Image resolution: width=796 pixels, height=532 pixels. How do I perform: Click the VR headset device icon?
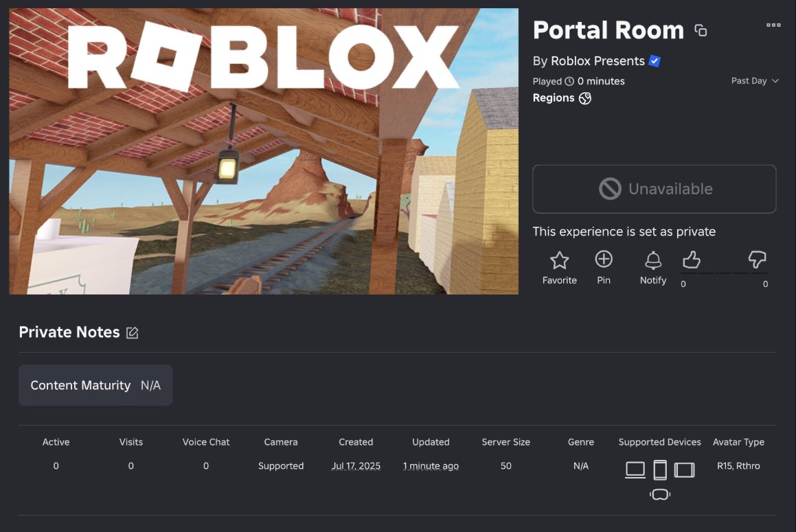click(x=660, y=494)
